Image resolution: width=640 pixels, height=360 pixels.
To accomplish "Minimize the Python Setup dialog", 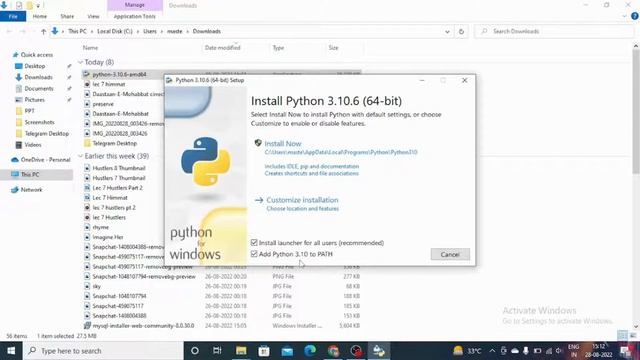I will [x=422, y=80].
